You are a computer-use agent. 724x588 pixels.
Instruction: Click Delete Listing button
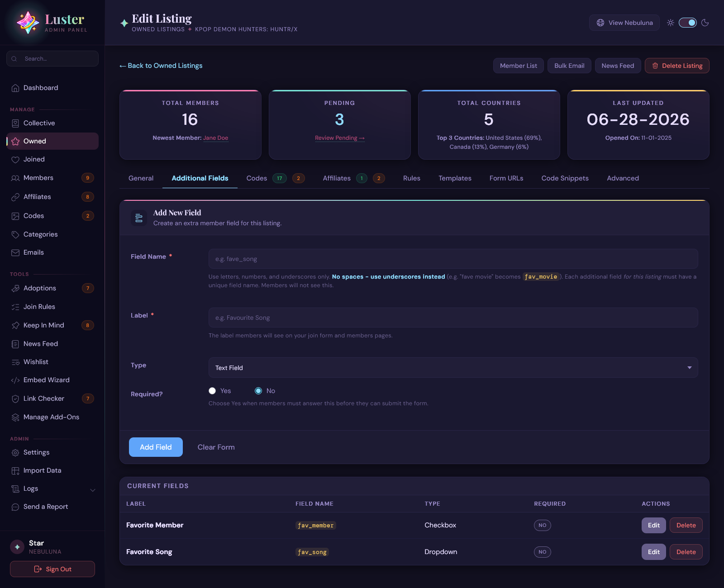point(677,66)
